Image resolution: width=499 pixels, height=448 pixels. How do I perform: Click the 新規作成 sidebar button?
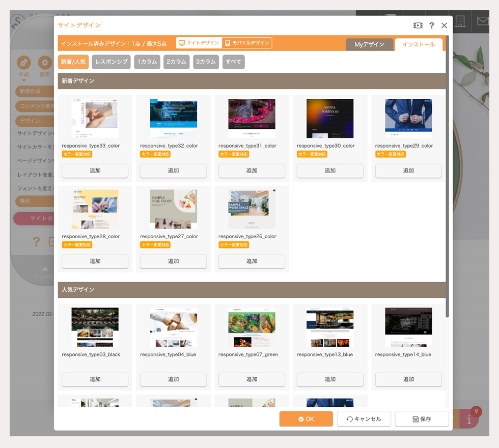click(35, 91)
